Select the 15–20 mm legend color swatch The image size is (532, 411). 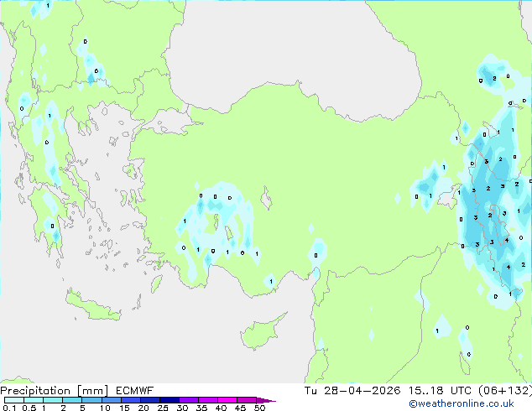[x=130, y=400]
